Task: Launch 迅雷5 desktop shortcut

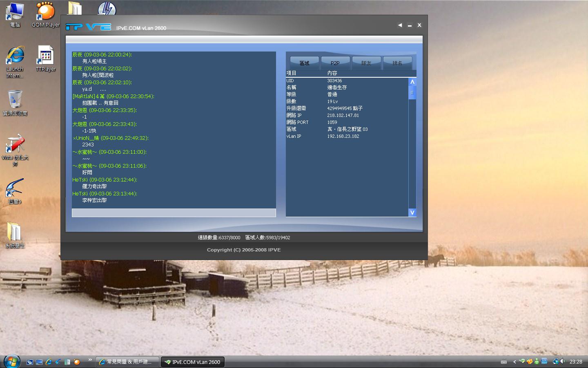Action: 15,191
